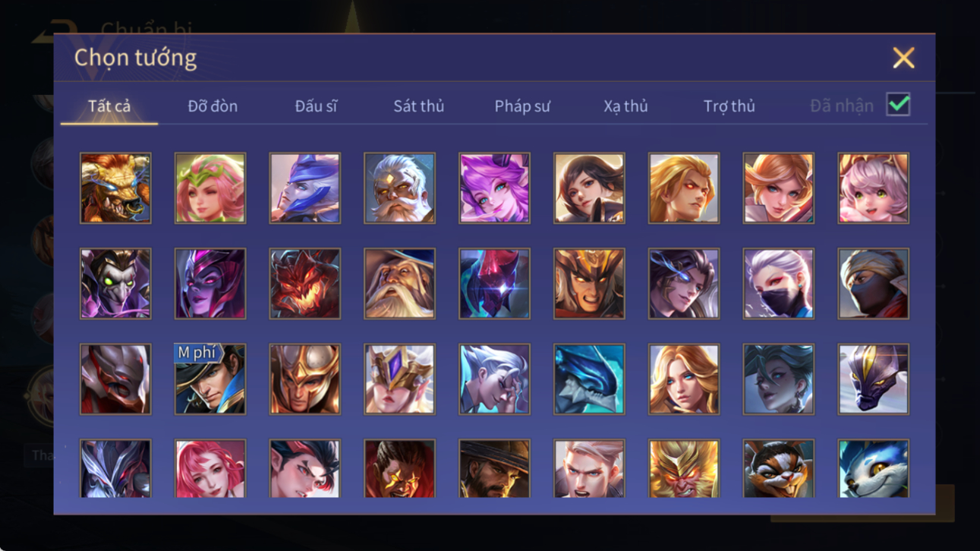Switch to the 'Đỡ đòn' tab
The height and width of the screenshot is (551, 980).
pos(213,106)
